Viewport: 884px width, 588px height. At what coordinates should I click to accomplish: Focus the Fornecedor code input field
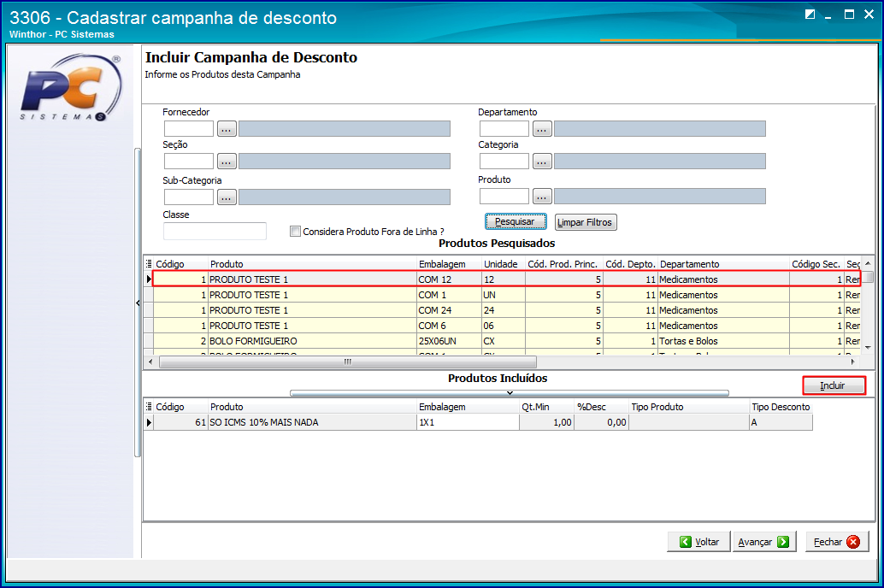189,129
